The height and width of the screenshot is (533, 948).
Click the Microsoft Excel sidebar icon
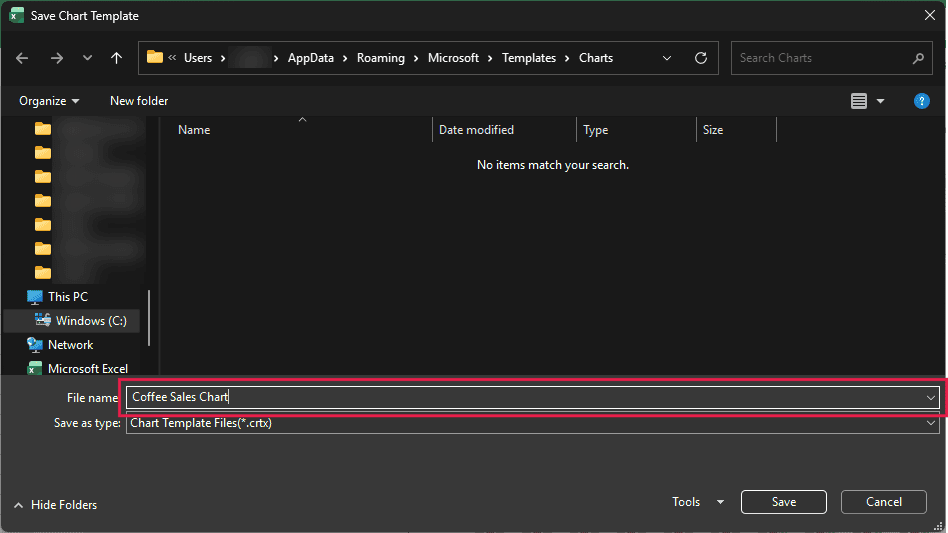[x=35, y=369]
